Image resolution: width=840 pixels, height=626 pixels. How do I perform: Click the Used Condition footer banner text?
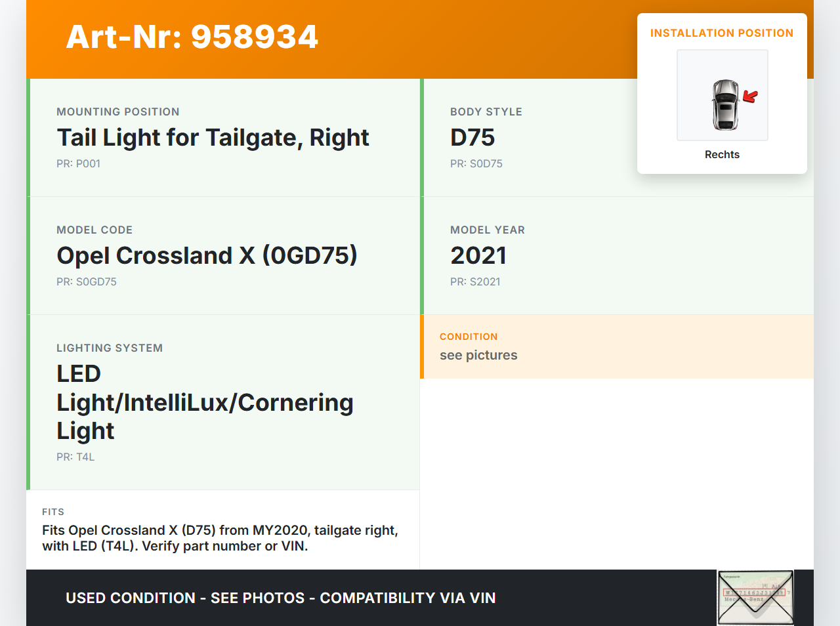[281, 598]
